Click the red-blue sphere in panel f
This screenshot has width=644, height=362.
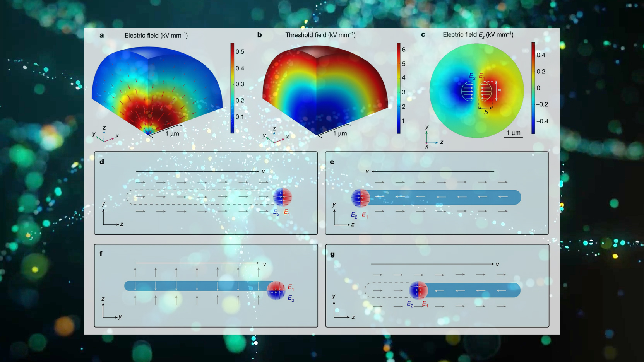click(276, 290)
